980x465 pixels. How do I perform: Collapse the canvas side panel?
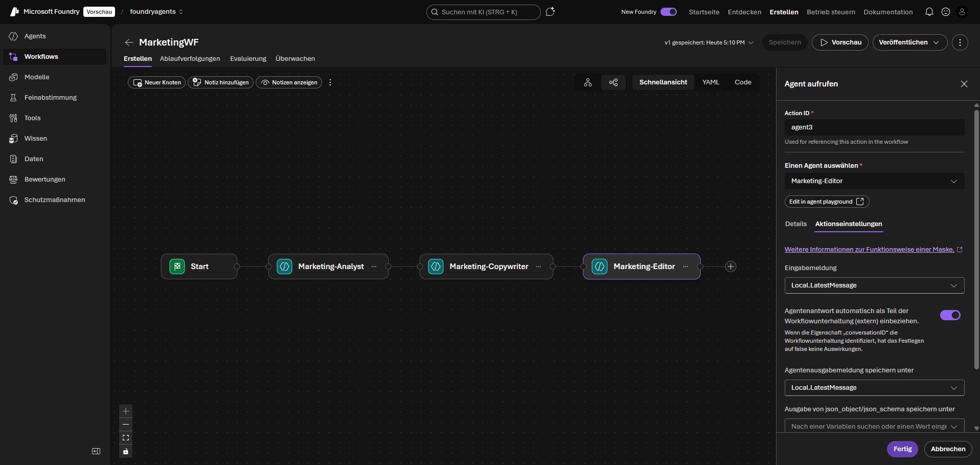96,451
